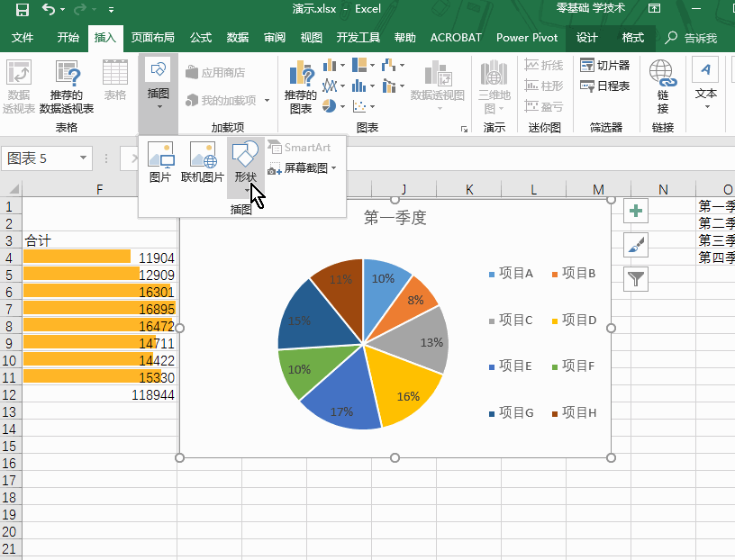
Task: Select the chart title 第一季度
Action: tap(395, 218)
